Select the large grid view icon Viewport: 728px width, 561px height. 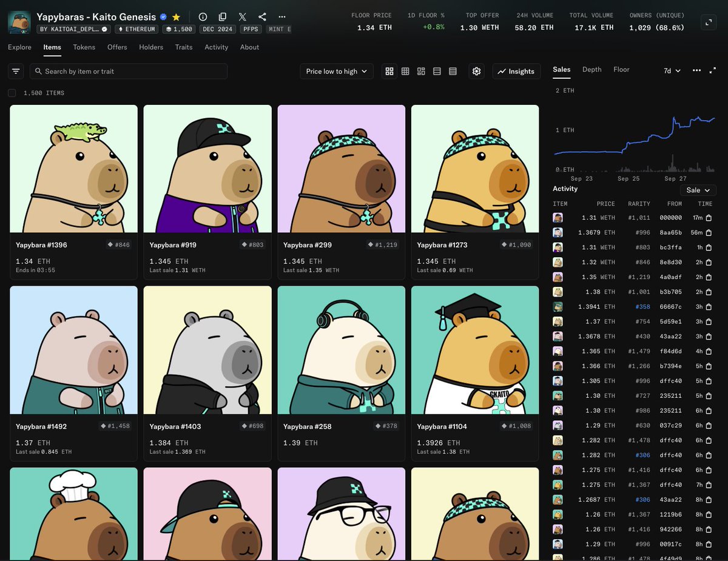pos(389,71)
